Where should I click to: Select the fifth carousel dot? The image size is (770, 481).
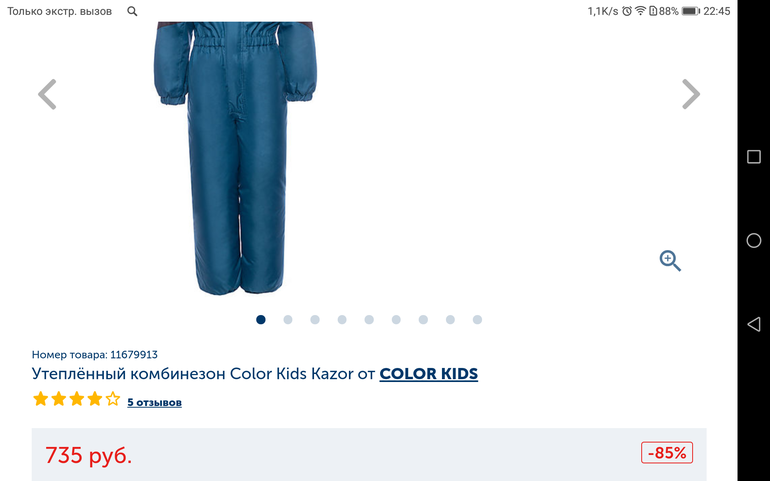[369, 320]
